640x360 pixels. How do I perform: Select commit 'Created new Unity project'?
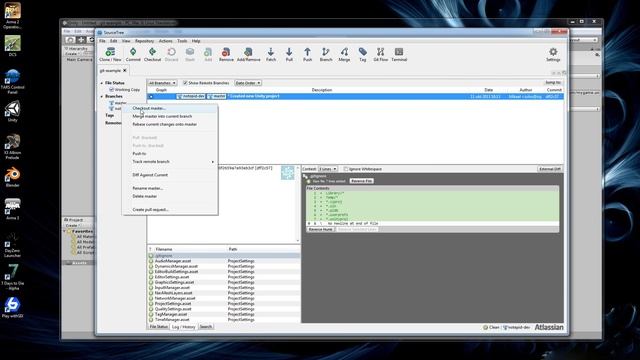tap(355, 96)
